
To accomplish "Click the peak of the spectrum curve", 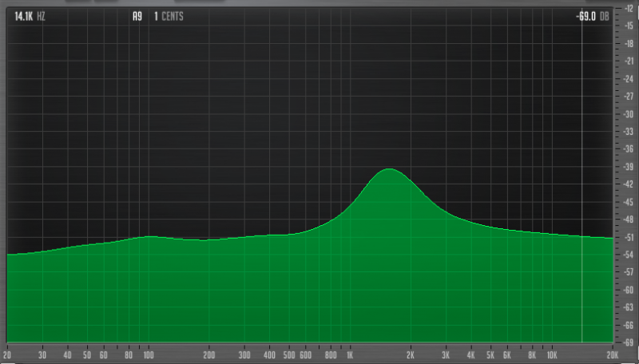I will [x=389, y=169].
